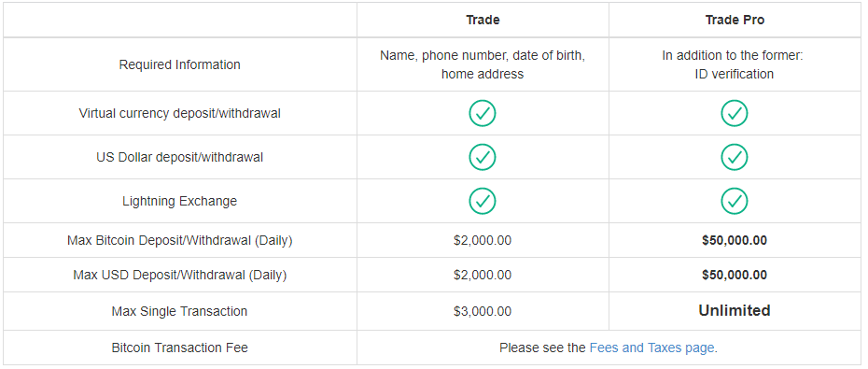Open the Fees and Taxes page link
The height and width of the screenshot is (369, 868).
tap(653, 348)
